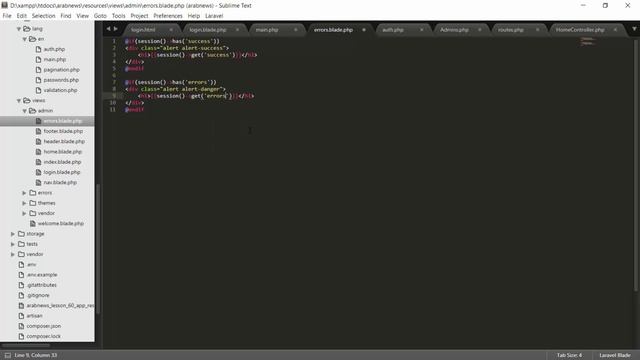Viewport: 640px width, 360px height.
Task: Expand the themes folder
Action: click(x=24, y=203)
